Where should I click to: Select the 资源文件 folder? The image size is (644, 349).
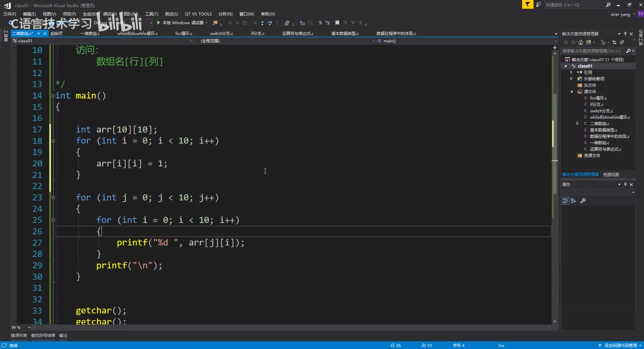click(x=592, y=155)
